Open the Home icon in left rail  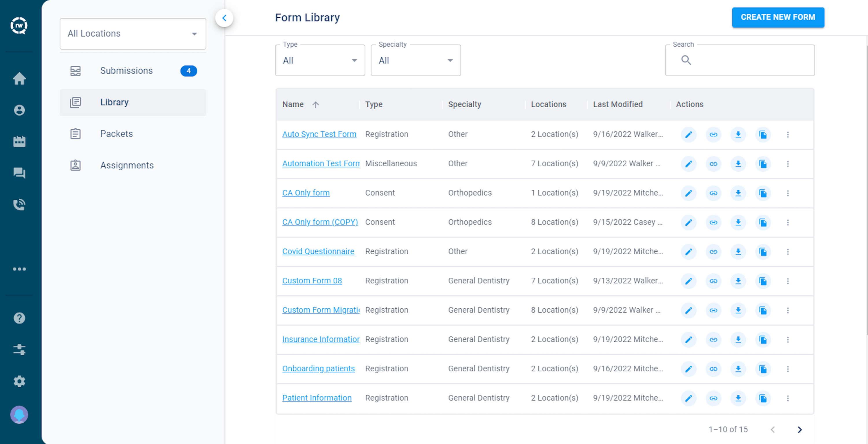click(x=19, y=78)
